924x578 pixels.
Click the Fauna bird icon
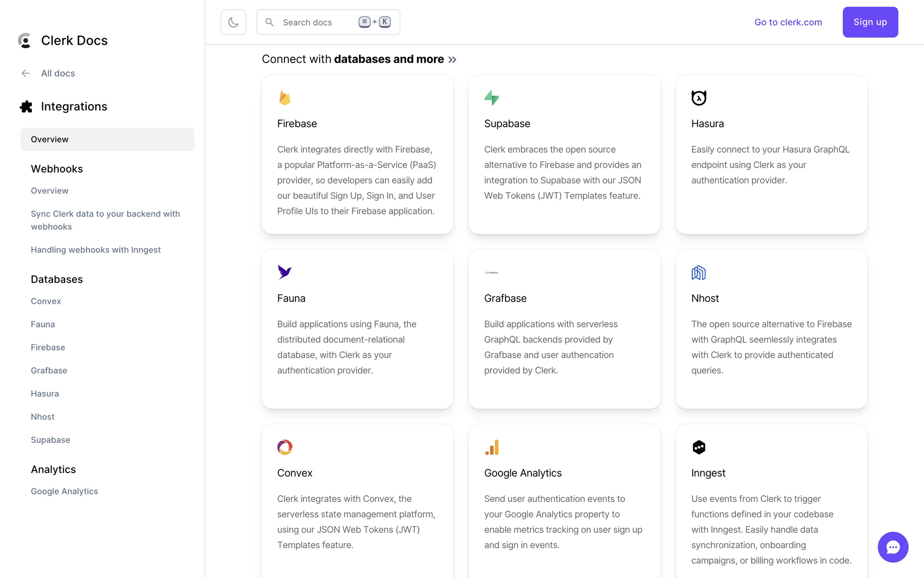tap(284, 272)
